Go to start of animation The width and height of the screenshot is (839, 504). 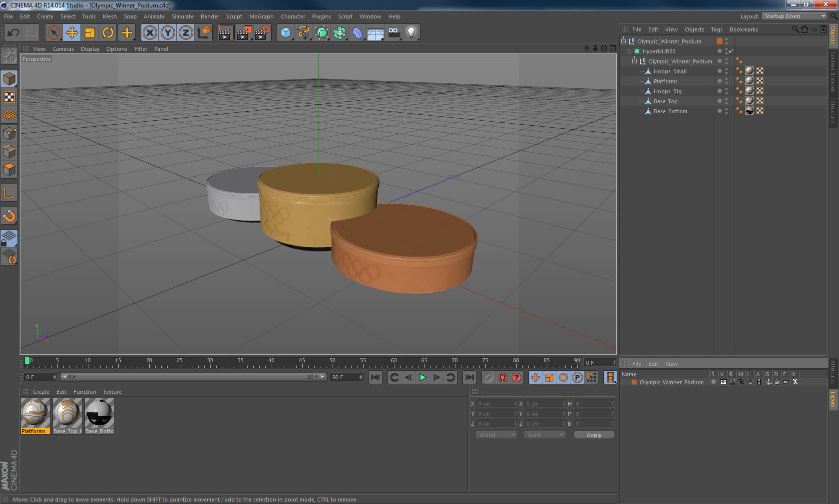pyautogui.click(x=376, y=377)
